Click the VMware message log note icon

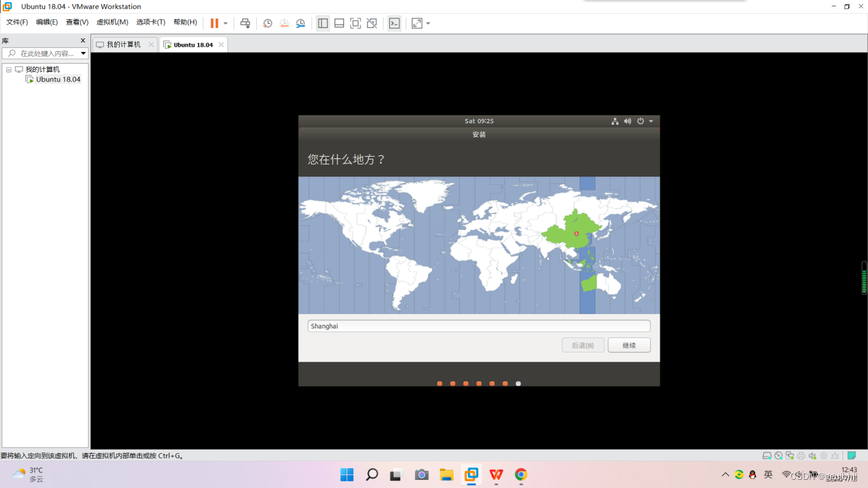(x=852, y=456)
